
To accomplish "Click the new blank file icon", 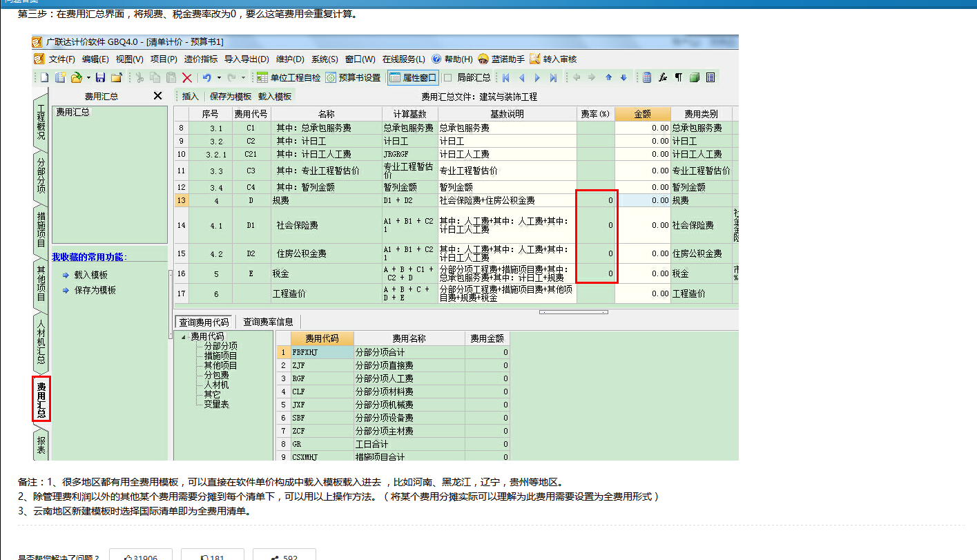I will (45, 77).
